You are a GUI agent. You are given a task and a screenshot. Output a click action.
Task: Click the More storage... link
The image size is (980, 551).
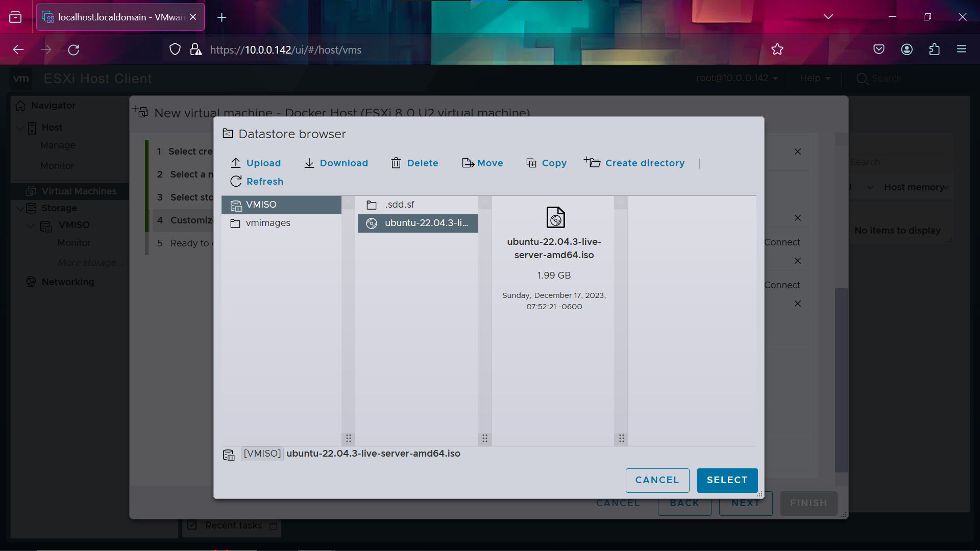[91, 263]
